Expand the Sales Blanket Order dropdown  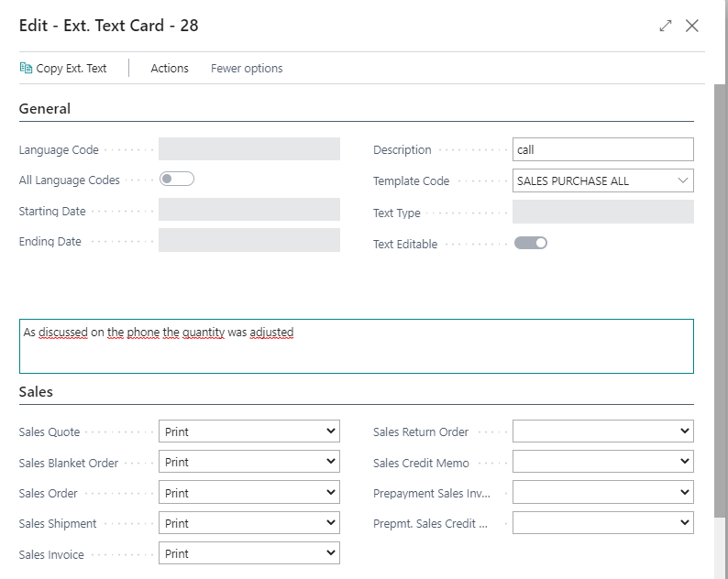click(x=249, y=462)
